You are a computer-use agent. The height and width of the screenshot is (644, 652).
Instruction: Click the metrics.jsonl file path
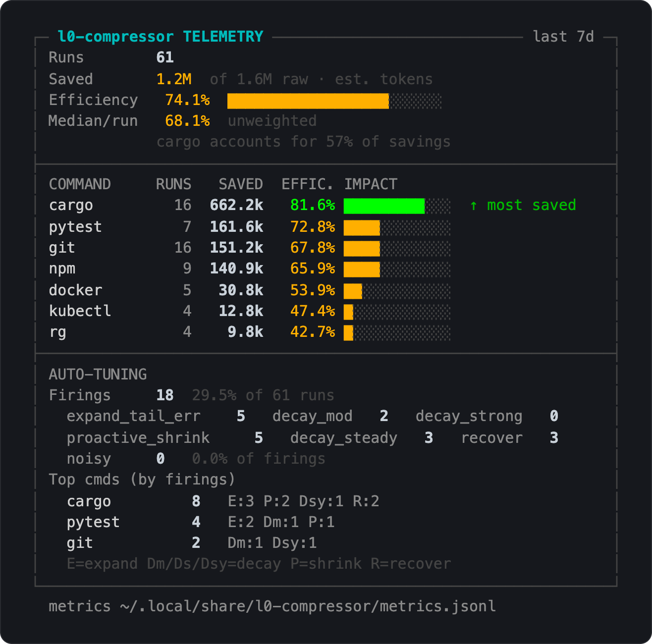click(308, 606)
